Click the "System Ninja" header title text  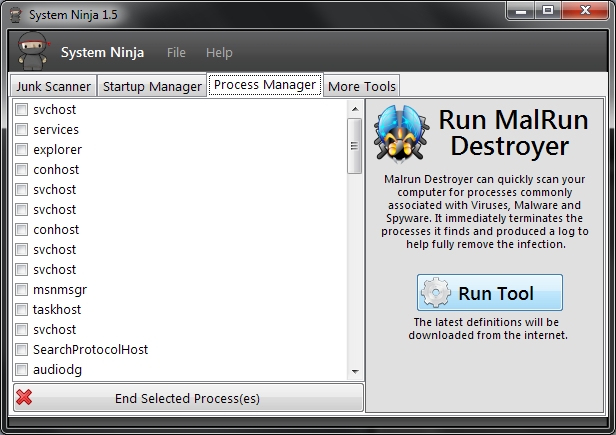click(x=102, y=52)
